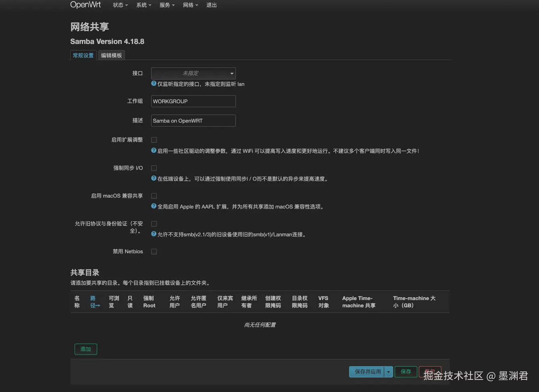Click help icon beside 启用一些社区驱动 hint
Screen dimensions: 539x392
[x=154, y=150]
